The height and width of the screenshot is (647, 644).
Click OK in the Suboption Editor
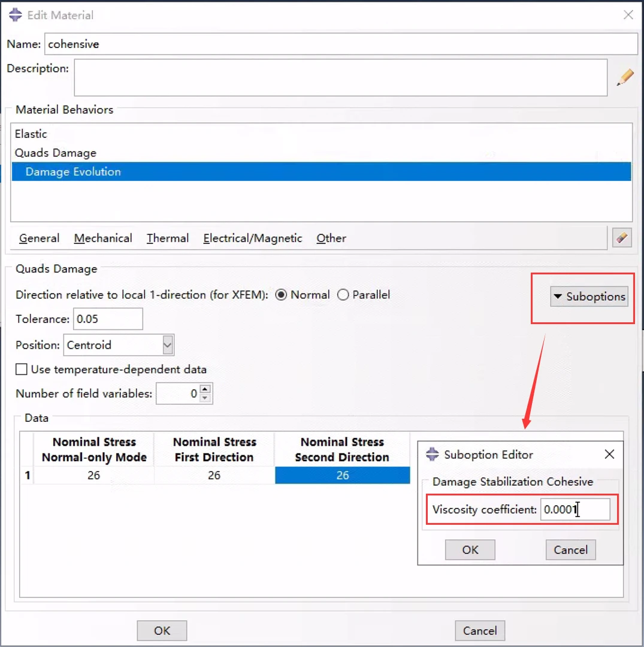click(470, 549)
